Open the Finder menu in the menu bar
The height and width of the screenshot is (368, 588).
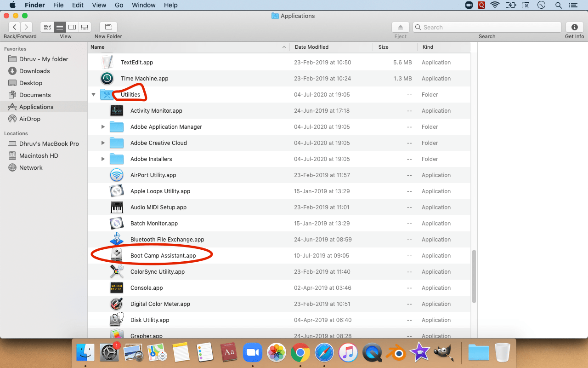34,5
